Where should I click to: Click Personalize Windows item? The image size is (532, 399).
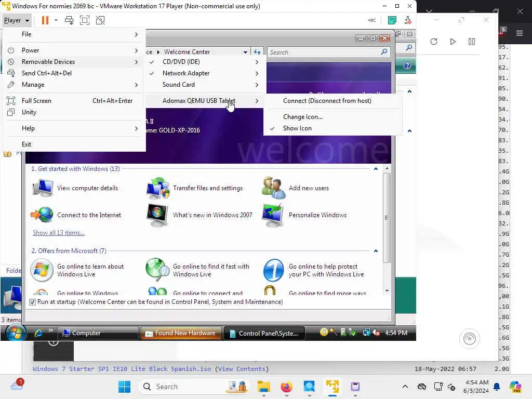click(304, 215)
